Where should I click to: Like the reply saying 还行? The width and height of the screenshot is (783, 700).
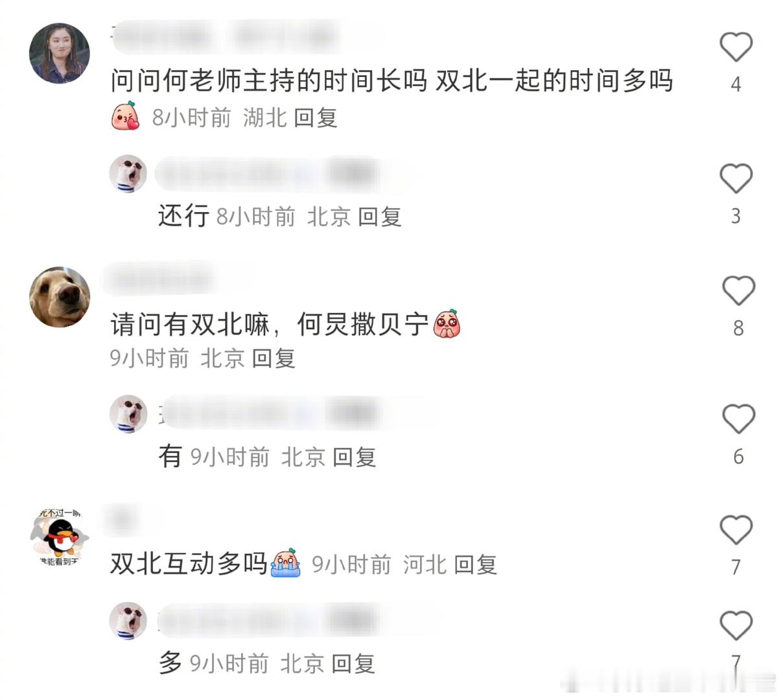736,178
